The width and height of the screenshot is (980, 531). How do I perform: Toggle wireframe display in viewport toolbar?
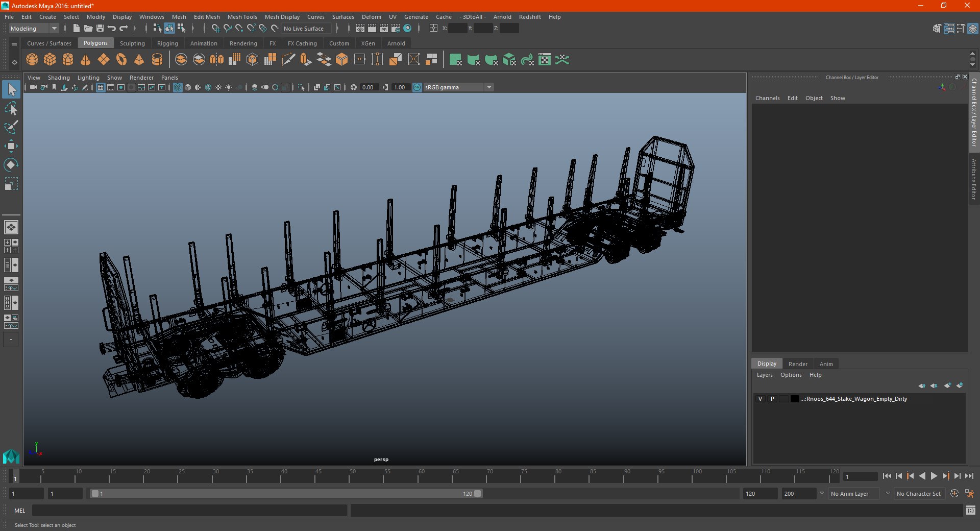pos(178,87)
